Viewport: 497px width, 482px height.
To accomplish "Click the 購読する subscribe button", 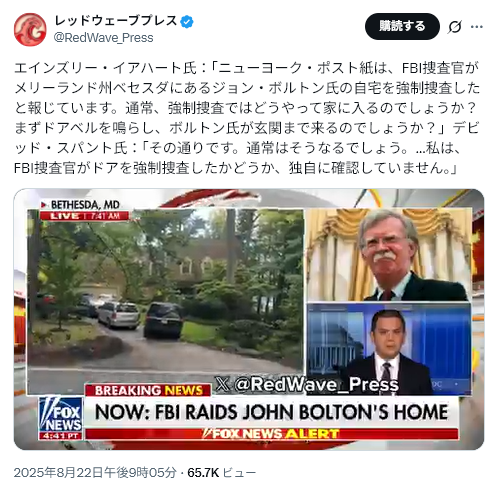I will [x=402, y=26].
